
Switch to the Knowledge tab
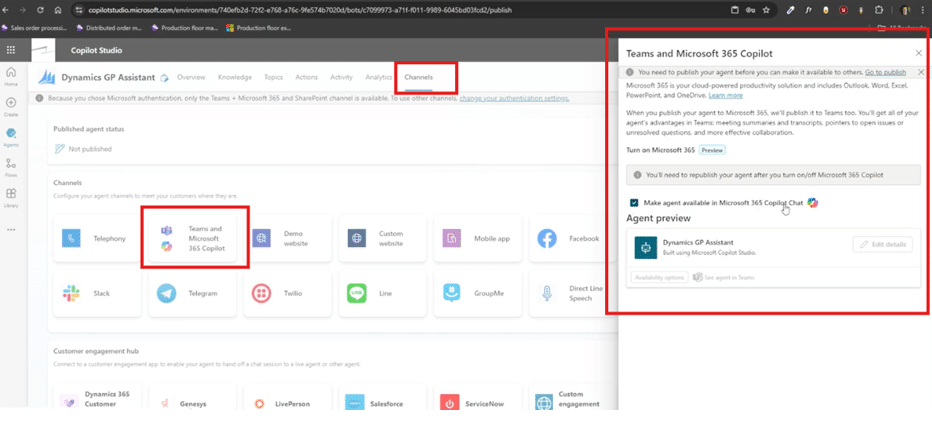(x=235, y=77)
